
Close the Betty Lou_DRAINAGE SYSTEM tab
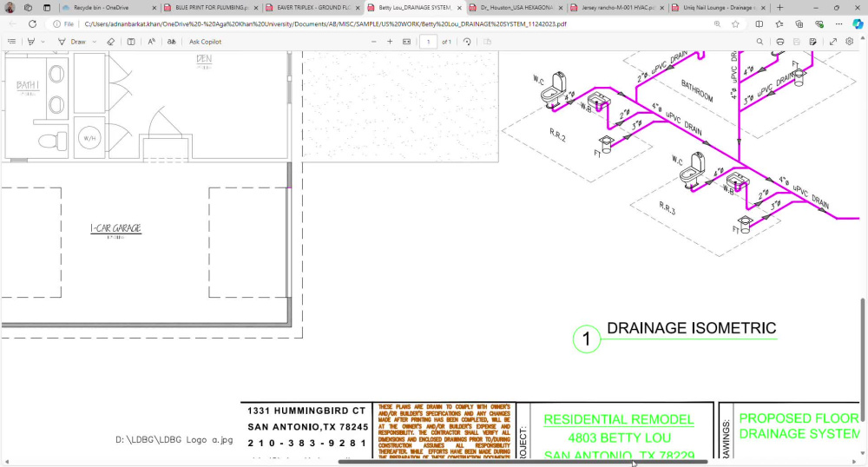point(459,8)
